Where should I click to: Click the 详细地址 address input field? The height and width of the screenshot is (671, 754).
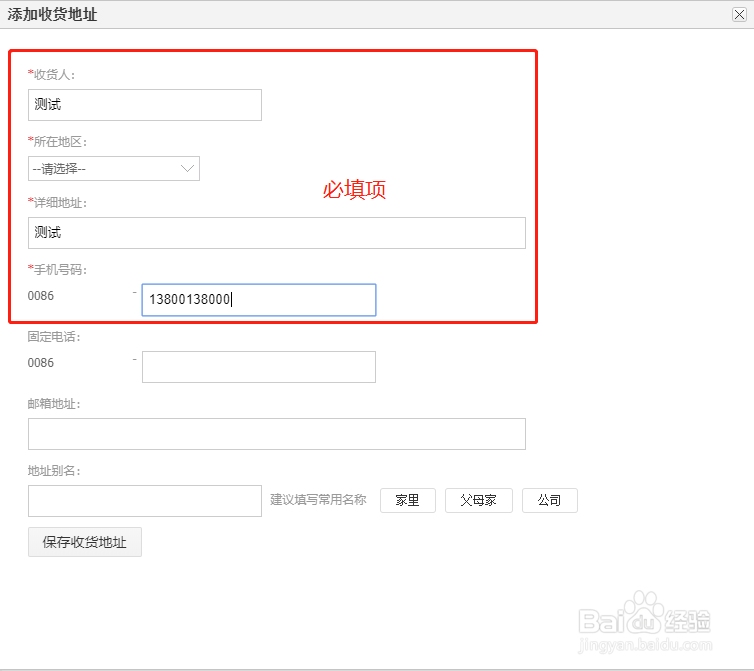276,233
